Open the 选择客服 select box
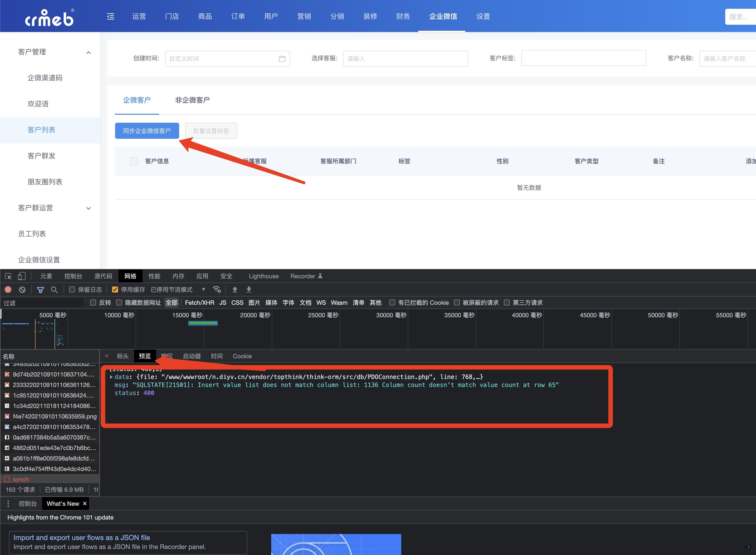This screenshot has height=555, width=756. (406, 59)
